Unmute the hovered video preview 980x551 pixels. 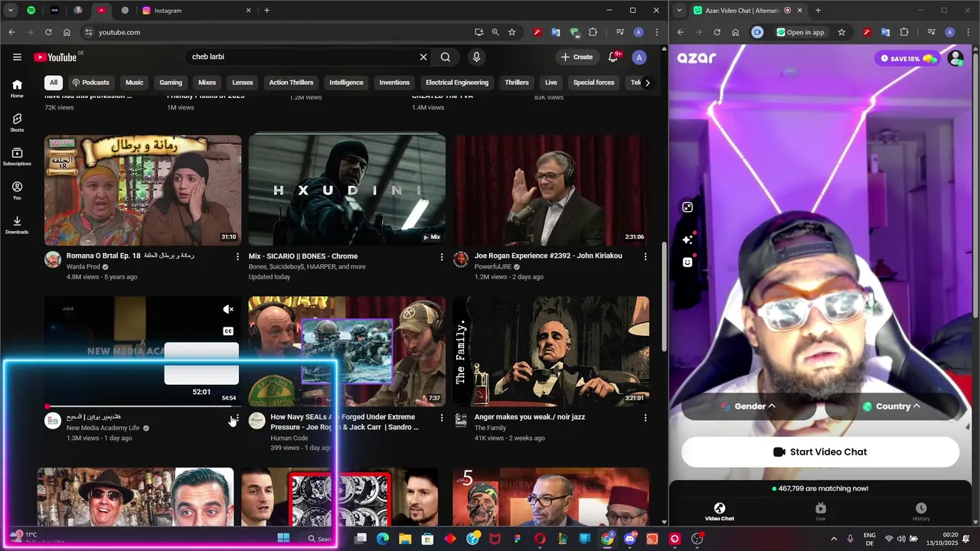(227, 309)
